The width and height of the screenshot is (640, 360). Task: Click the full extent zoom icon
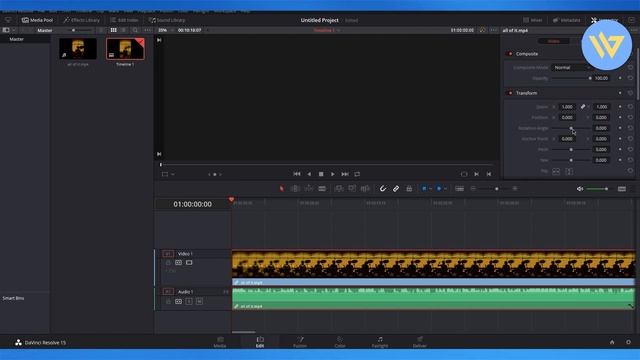pyautogui.click(x=460, y=189)
